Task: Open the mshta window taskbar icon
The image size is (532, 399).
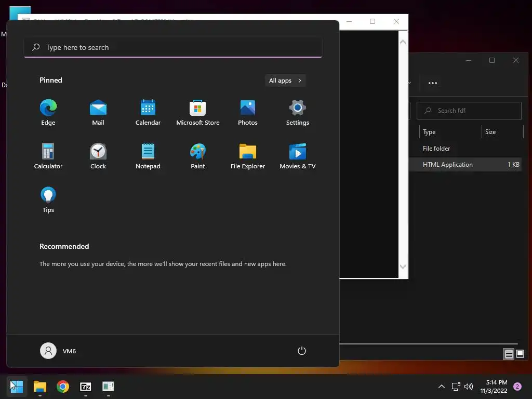Action: tap(108, 387)
